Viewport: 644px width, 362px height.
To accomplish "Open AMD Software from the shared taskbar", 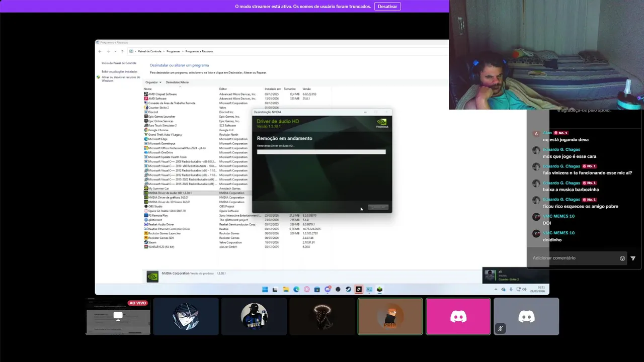I will click(x=359, y=290).
